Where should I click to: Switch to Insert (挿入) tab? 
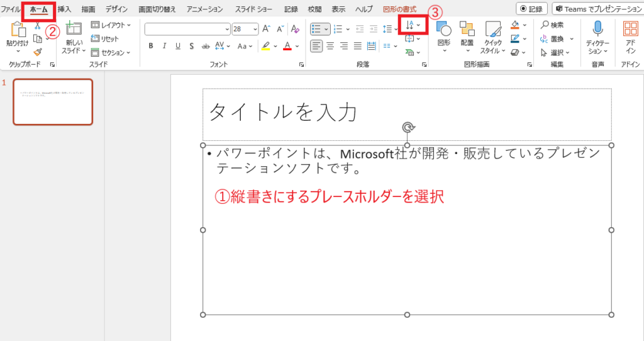pyautogui.click(x=64, y=9)
